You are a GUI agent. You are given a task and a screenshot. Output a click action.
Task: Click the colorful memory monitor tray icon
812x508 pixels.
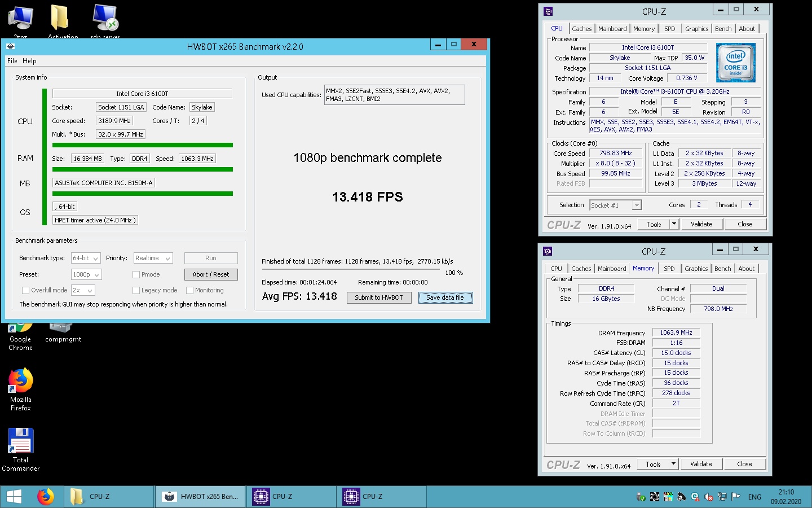(668, 497)
